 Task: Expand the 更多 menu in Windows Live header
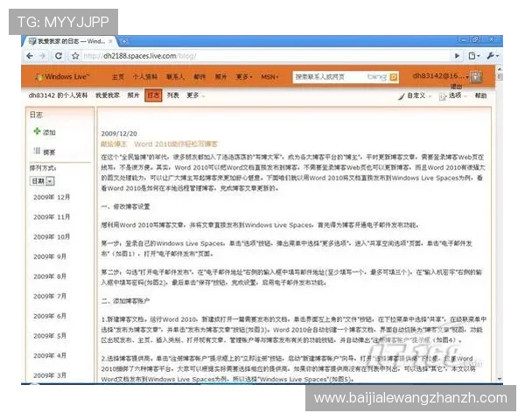click(244, 77)
